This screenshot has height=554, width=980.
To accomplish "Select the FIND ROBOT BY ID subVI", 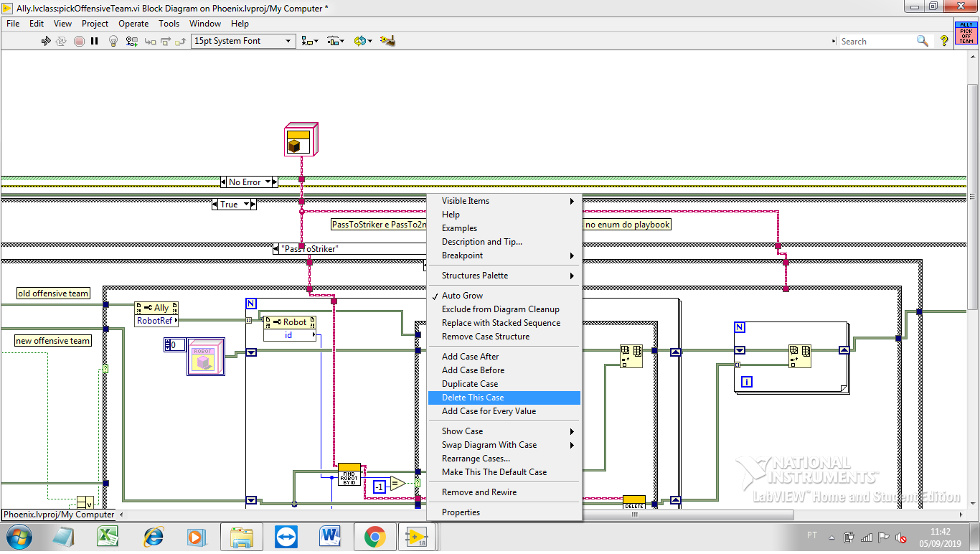I will 349,474.
